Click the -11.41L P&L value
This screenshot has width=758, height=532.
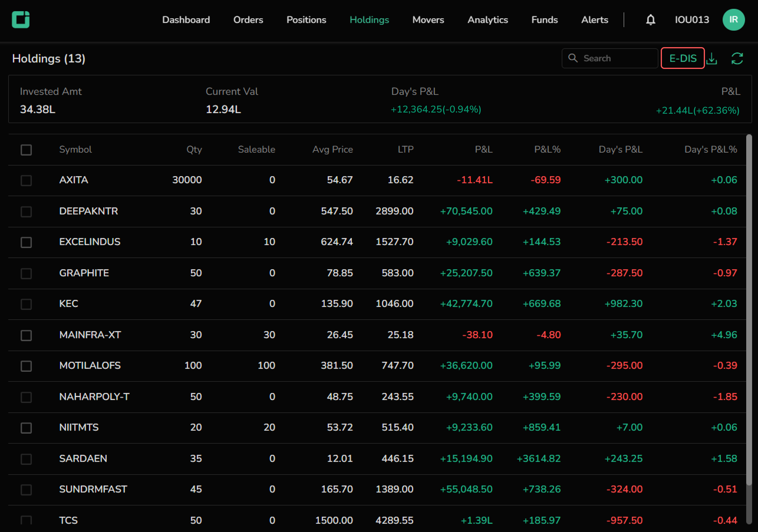coord(474,180)
